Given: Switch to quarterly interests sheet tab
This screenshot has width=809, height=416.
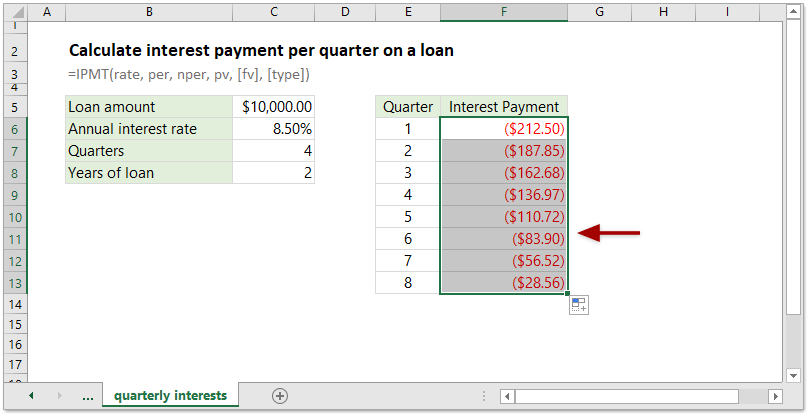Looking at the screenshot, I should coord(170,396).
